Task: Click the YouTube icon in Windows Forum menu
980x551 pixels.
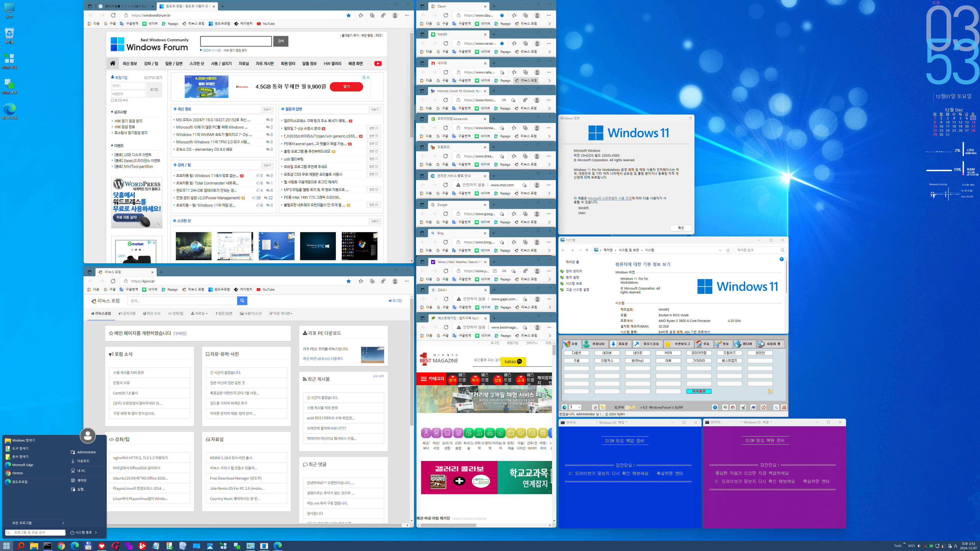Action: click(378, 64)
